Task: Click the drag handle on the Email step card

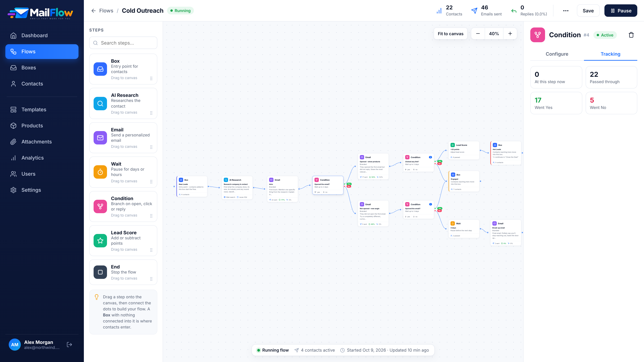Action: [151, 147]
